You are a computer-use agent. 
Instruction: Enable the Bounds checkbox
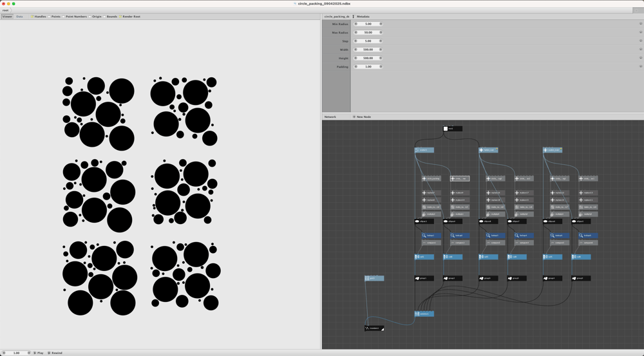point(104,17)
